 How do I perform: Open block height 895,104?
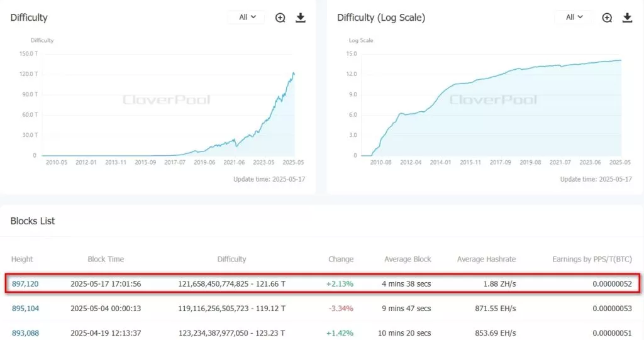[x=25, y=309]
